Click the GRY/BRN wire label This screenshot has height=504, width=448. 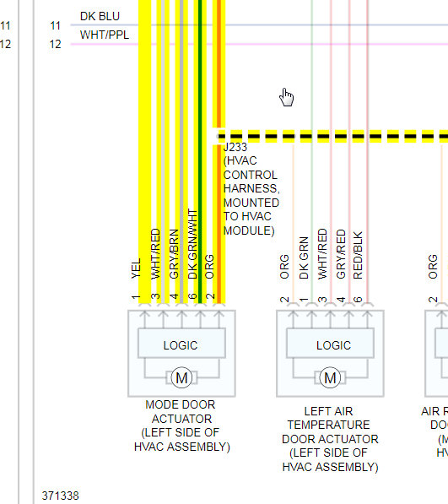(x=174, y=254)
